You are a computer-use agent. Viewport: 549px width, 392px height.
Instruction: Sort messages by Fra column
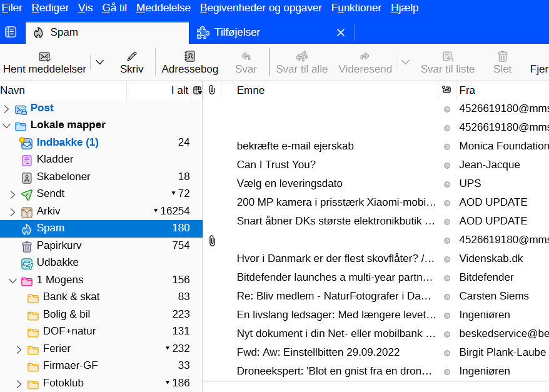[x=503, y=90]
